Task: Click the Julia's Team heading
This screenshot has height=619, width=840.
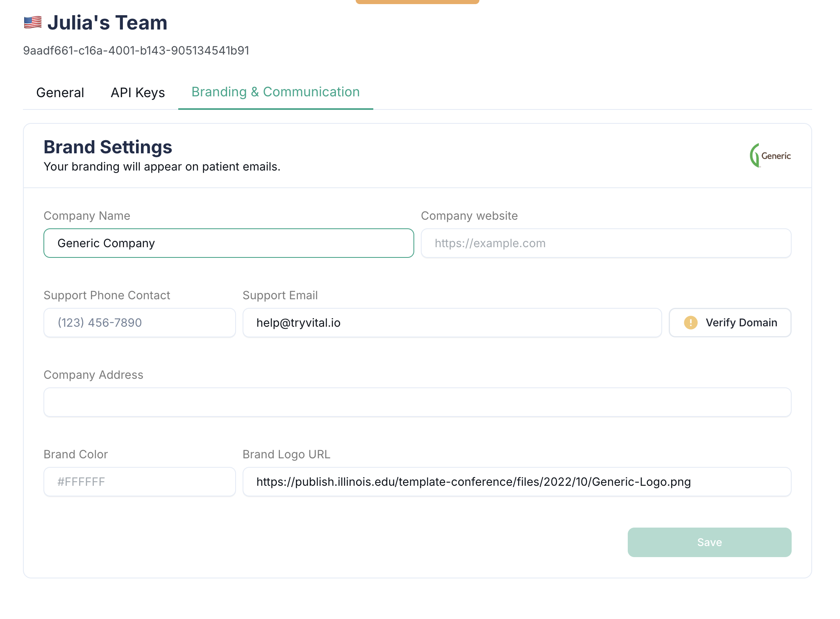Action: pos(107,23)
